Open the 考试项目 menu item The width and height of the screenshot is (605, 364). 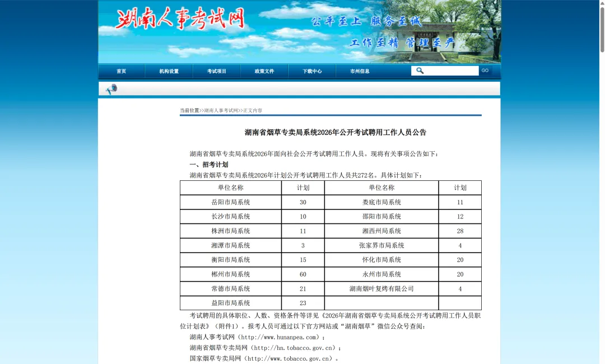click(216, 71)
